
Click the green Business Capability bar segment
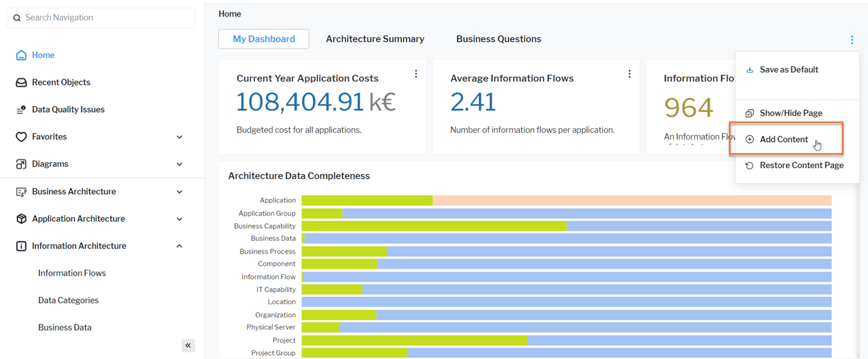pos(434,226)
